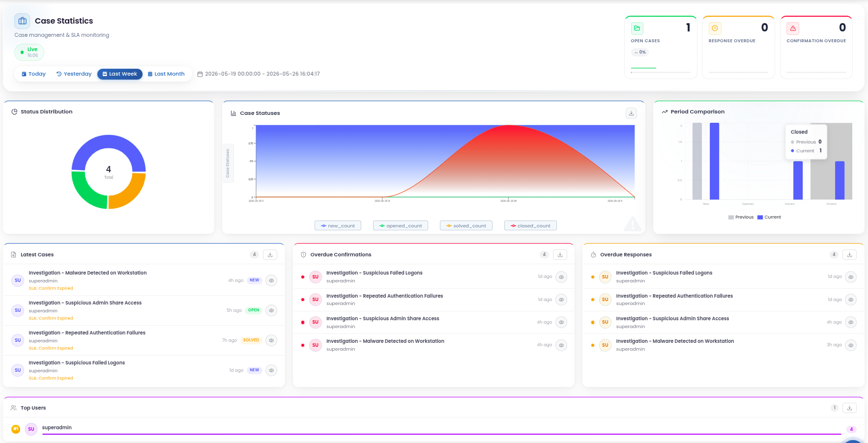Click the Latest Cases count badge 4
This screenshot has height=443, width=868.
[x=254, y=254]
